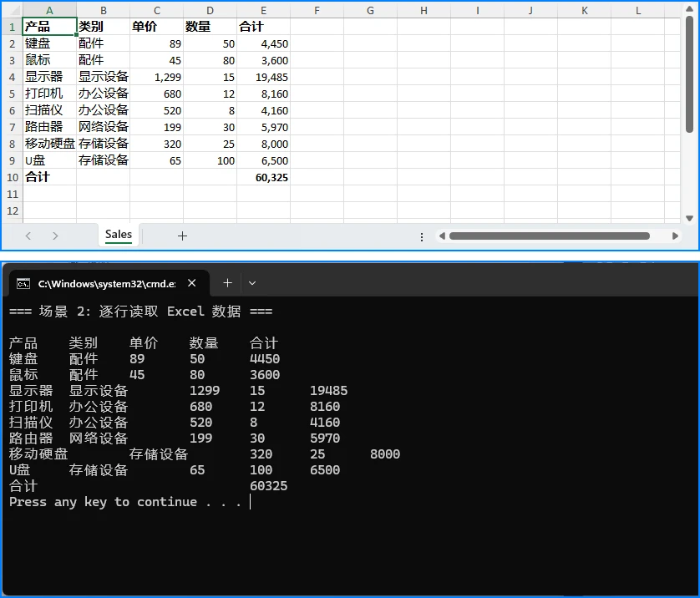Screen dimensions: 700x598
Task: Go to previous sheet arrow
Action: click(x=28, y=236)
